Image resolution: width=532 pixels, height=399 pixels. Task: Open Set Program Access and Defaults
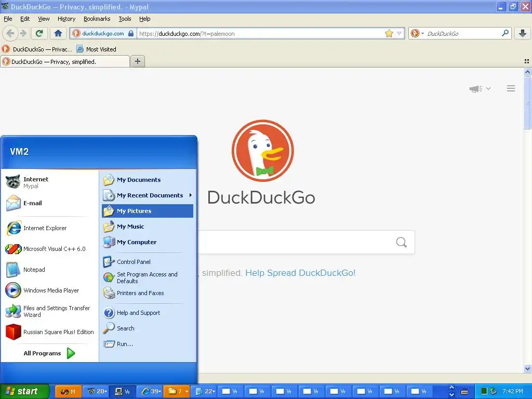pos(147,277)
